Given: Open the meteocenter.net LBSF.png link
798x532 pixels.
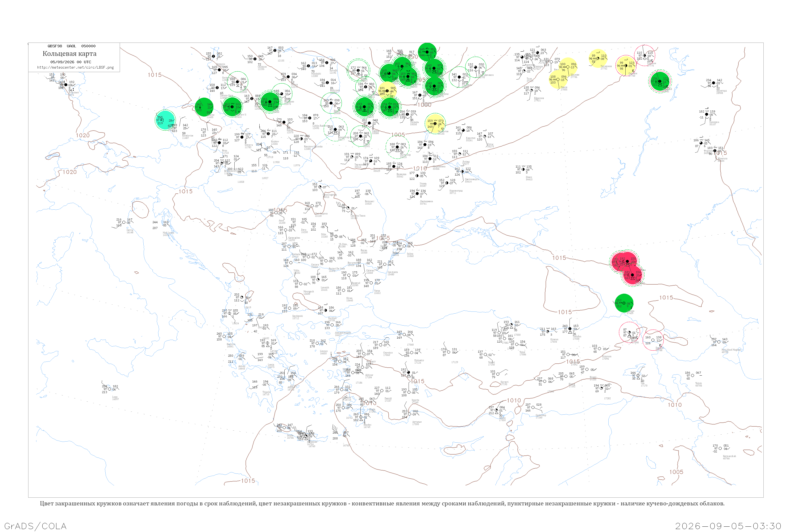Looking at the screenshot, I should point(75,67).
